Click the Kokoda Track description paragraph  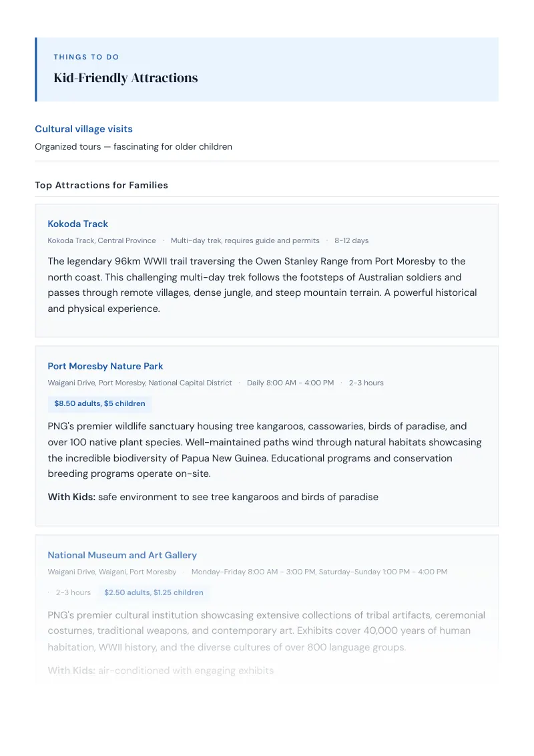262,285
